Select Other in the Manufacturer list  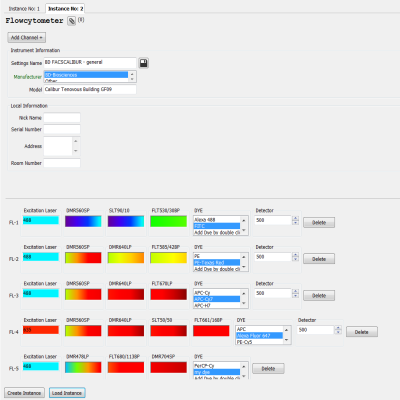86,81
